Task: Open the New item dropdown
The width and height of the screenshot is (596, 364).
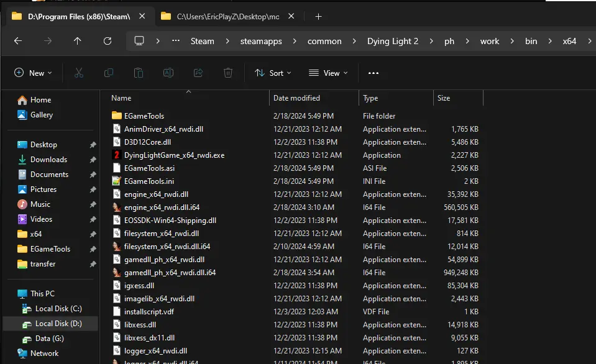Action: tap(33, 73)
